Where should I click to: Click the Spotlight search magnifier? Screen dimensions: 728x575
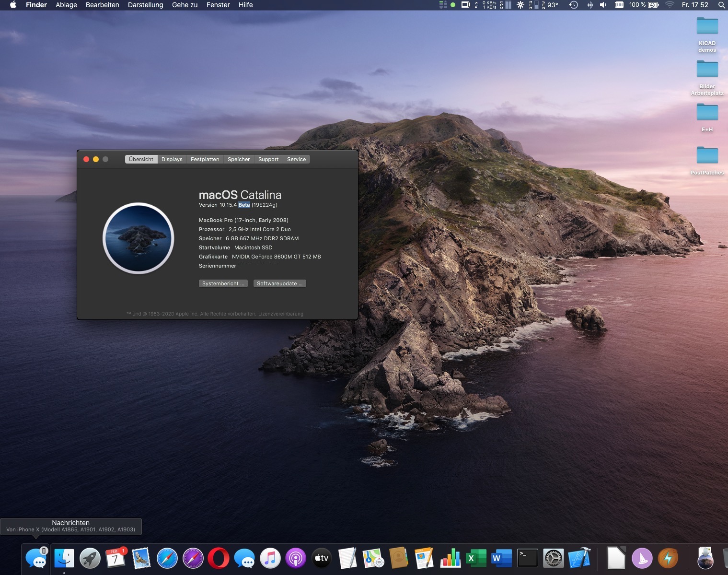pyautogui.click(x=721, y=5)
